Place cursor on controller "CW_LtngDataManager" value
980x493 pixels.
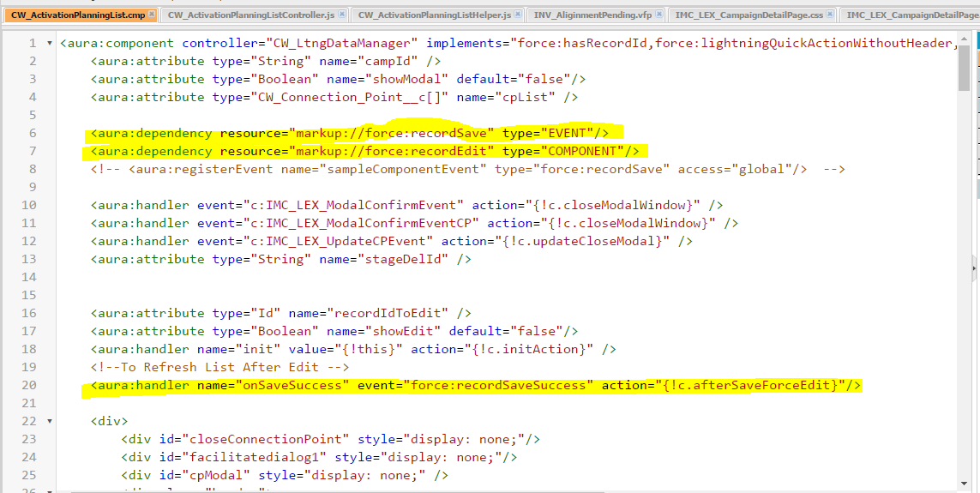click(x=342, y=43)
